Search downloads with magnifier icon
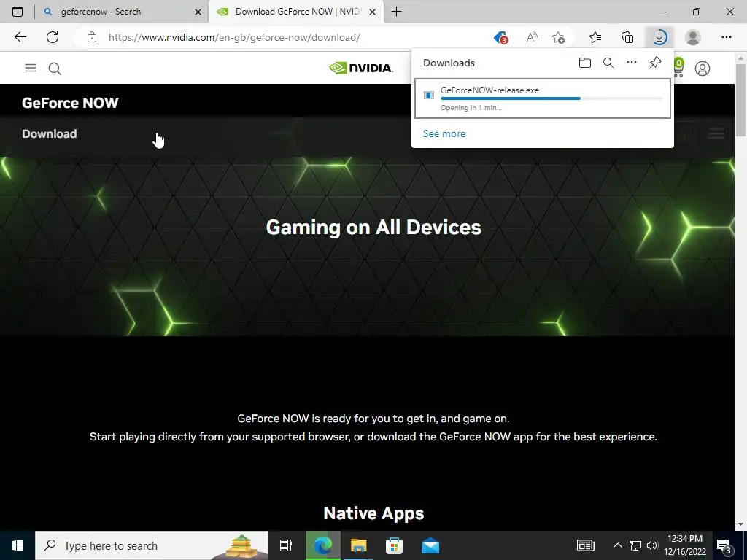 (608, 63)
